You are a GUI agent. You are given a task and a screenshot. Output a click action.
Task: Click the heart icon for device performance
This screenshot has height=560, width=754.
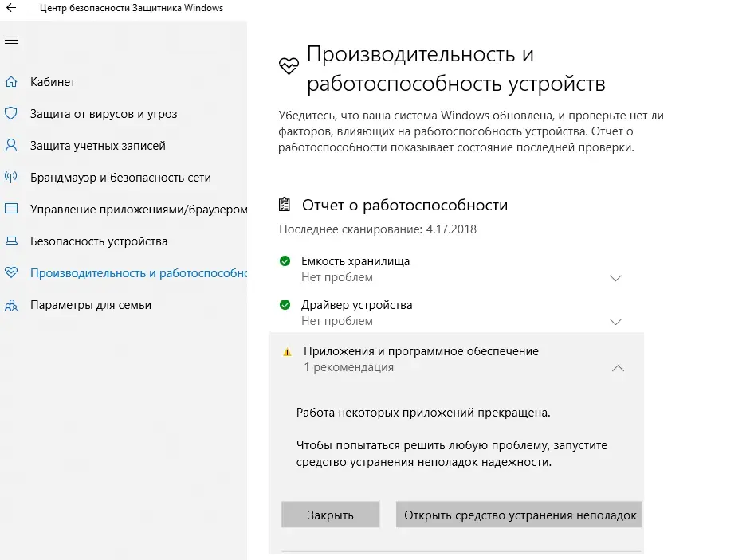pyautogui.click(x=11, y=273)
